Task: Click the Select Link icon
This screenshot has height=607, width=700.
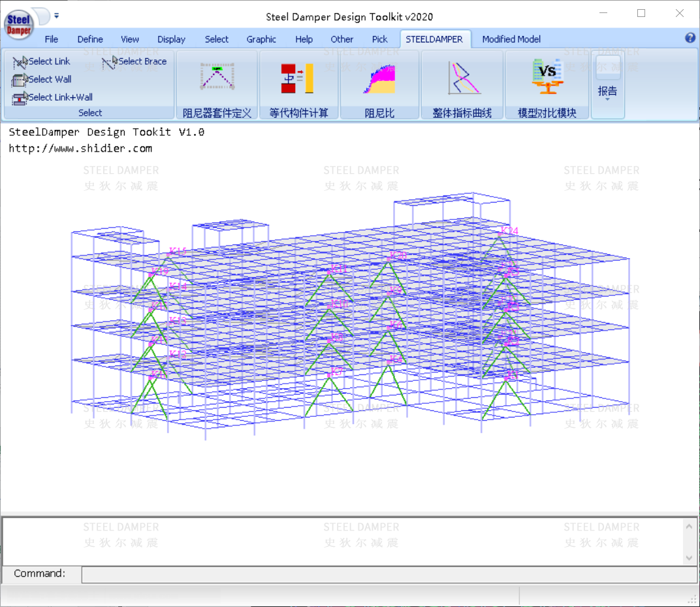Action: click(20, 62)
